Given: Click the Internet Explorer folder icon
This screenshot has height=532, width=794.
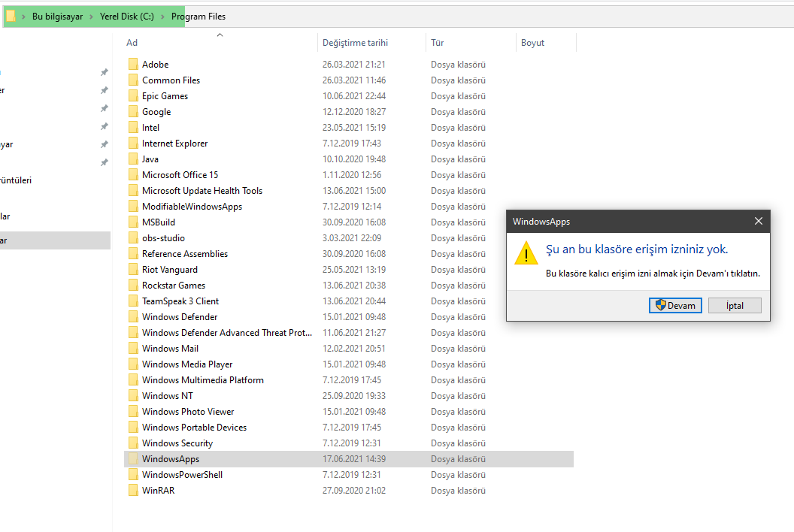Looking at the screenshot, I should (x=133, y=144).
